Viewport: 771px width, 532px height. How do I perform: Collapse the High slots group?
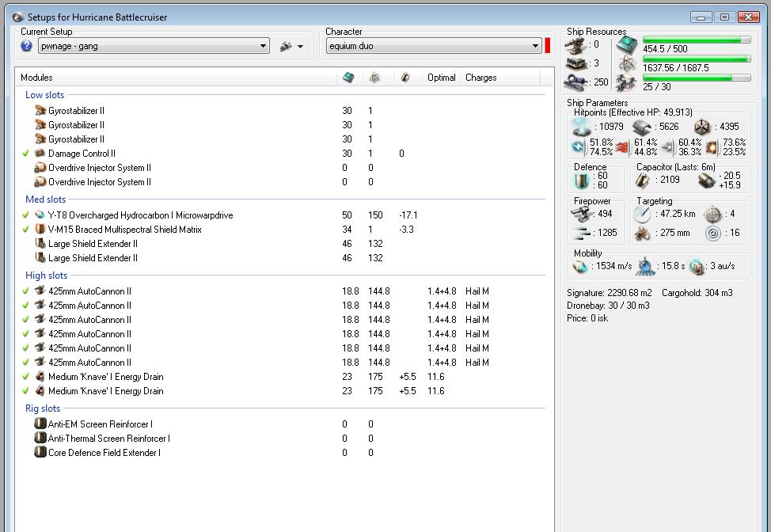pyautogui.click(x=46, y=275)
